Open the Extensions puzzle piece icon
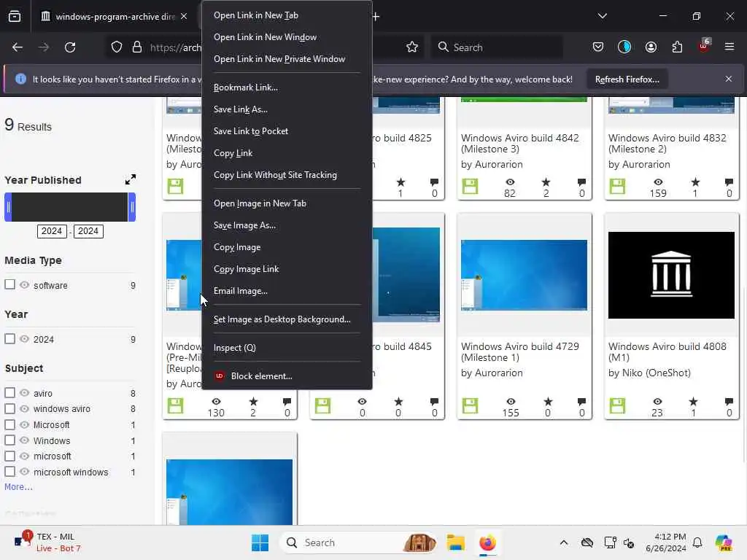This screenshot has width=747, height=560. click(677, 47)
